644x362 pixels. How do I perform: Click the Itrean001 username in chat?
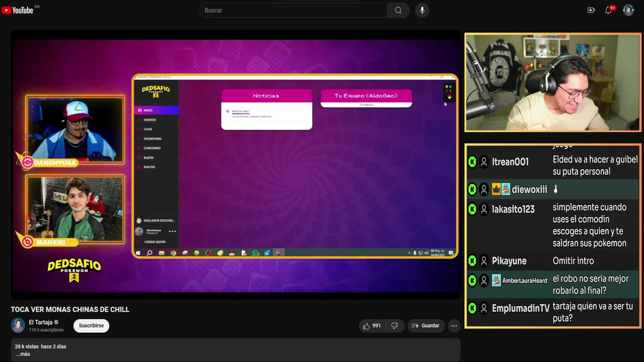[x=510, y=162]
